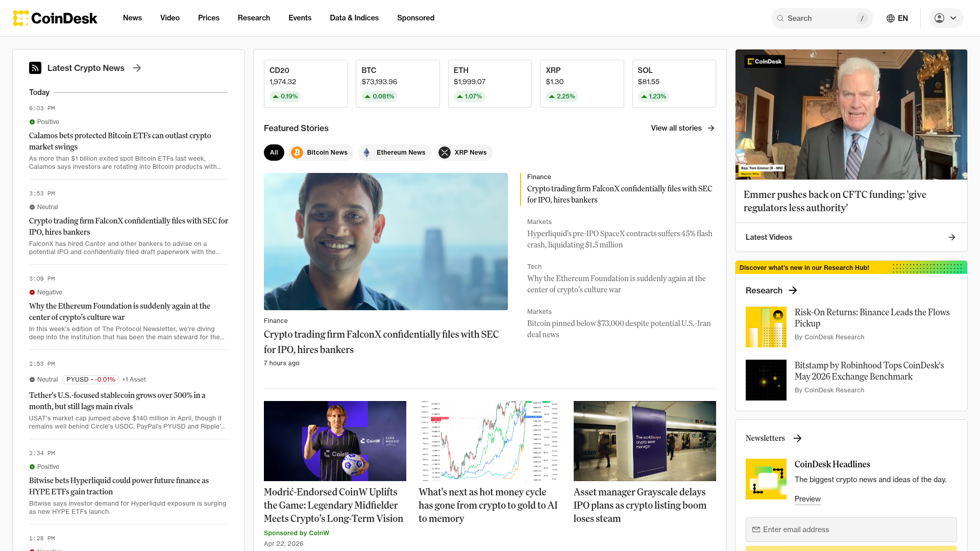980x551 pixels.
Task: Select the Bitcoin News filter
Action: click(321, 153)
